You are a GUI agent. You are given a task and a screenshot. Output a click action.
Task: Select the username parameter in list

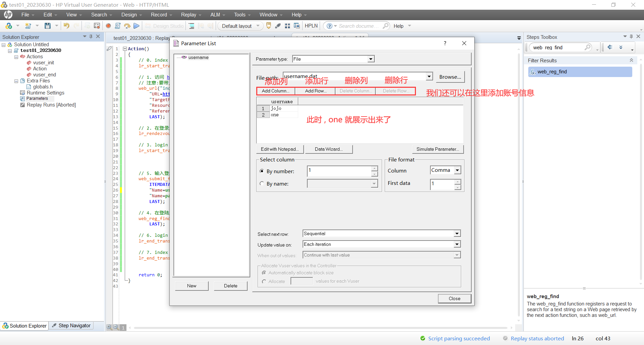click(x=198, y=57)
